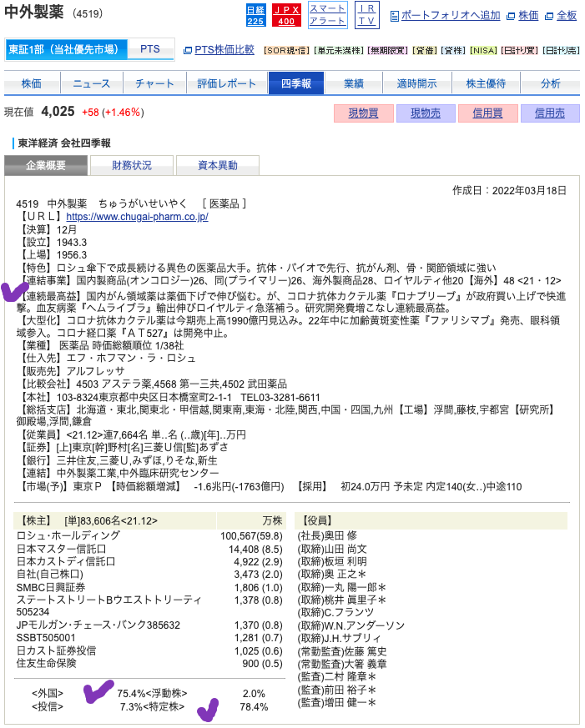Click the new-window icon beside PTS株価比較
Image resolution: width=585 pixels, height=728 pixels.
click(x=188, y=50)
